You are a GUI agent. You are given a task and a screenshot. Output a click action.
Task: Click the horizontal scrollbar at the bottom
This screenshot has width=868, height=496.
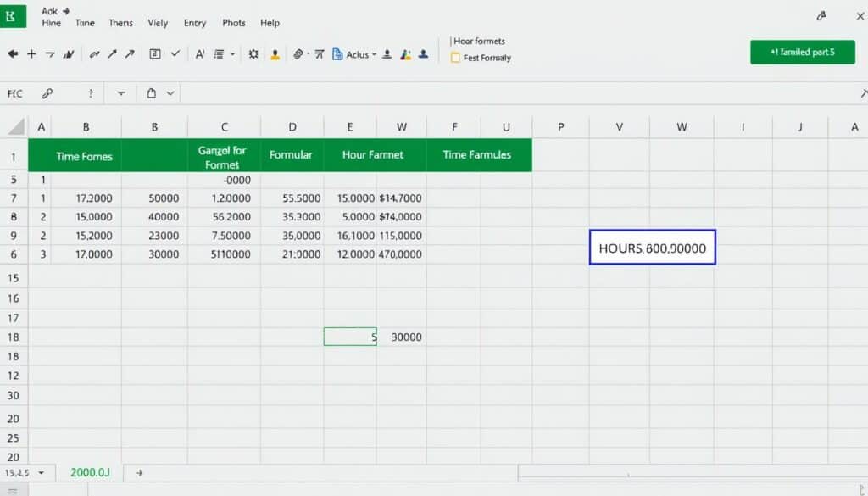click(692, 473)
